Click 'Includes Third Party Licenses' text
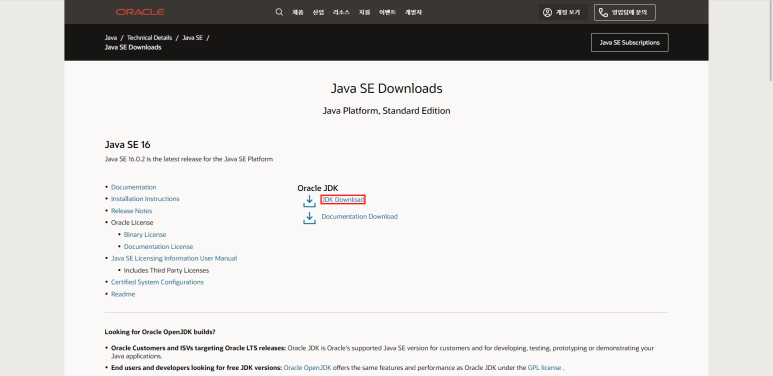Viewport: 773px width, 376px height. [x=166, y=271]
